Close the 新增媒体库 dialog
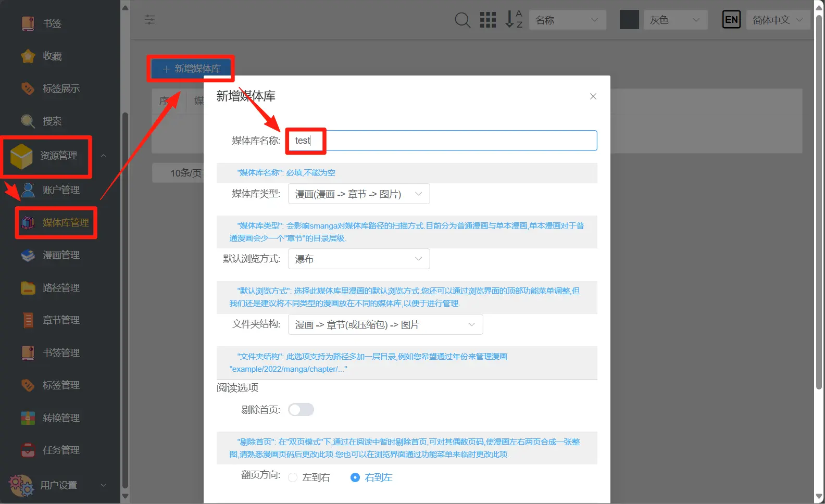 [593, 96]
